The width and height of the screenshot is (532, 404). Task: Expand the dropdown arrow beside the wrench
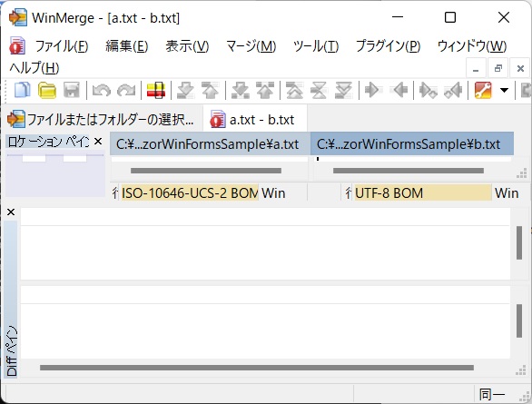[505, 91]
